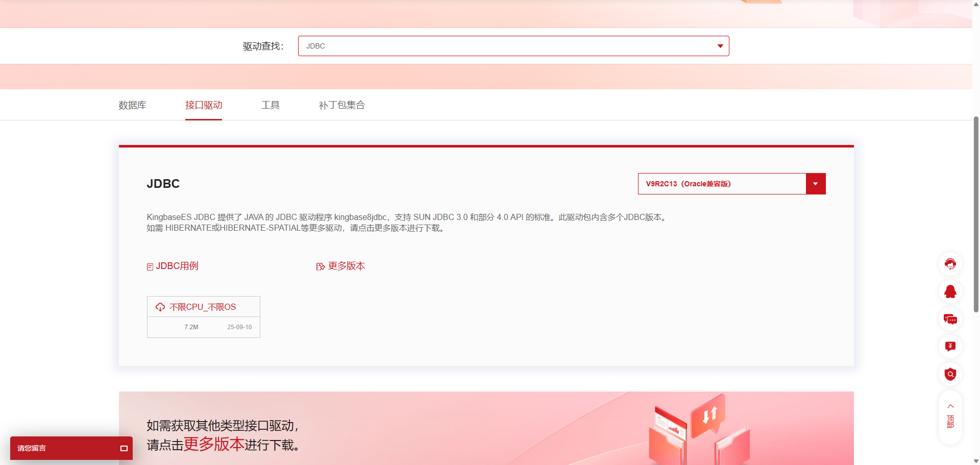The width and height of the screenshot is (980, 465).
Task: Click the back-to-top arrow button
Action: click(x=950, y=417)
